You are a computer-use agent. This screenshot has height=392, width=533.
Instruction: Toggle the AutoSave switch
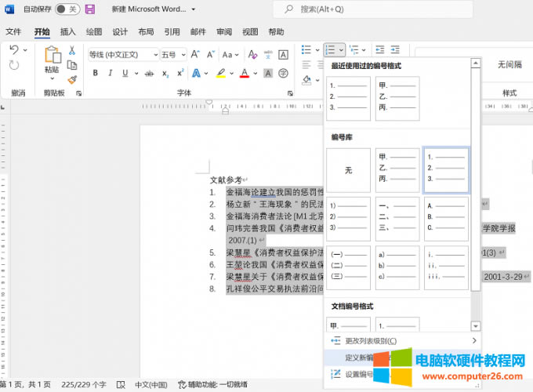(x=66, y=9)
